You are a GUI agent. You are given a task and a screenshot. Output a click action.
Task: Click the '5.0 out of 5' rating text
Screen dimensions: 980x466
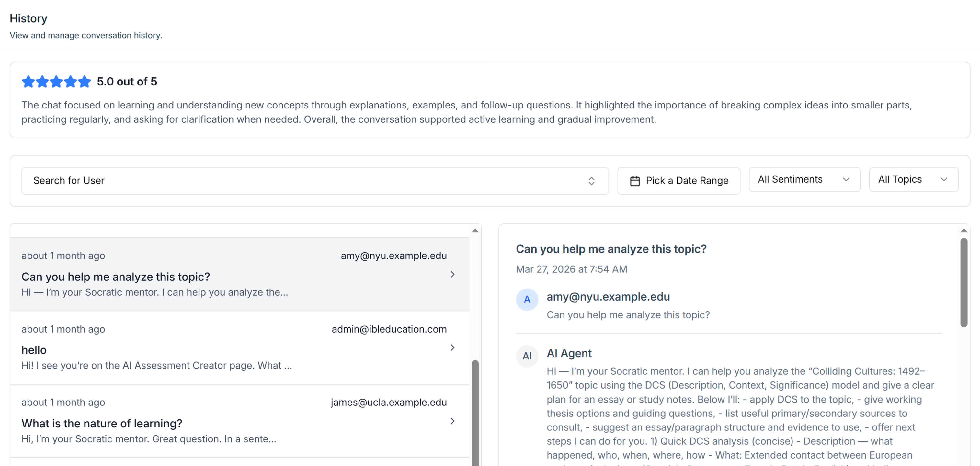(127, 81)
